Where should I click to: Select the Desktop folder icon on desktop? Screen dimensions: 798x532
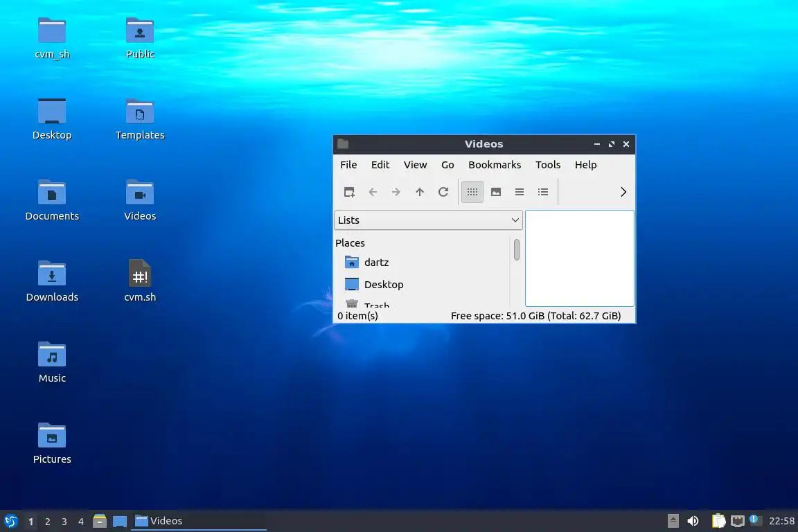click(x=52, y=119)
